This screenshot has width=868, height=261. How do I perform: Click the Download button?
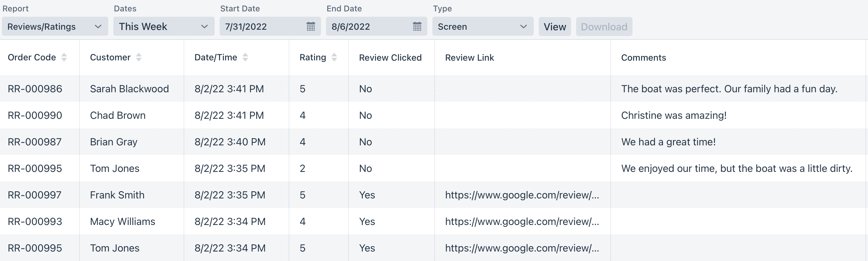click(x=604, y=27)
